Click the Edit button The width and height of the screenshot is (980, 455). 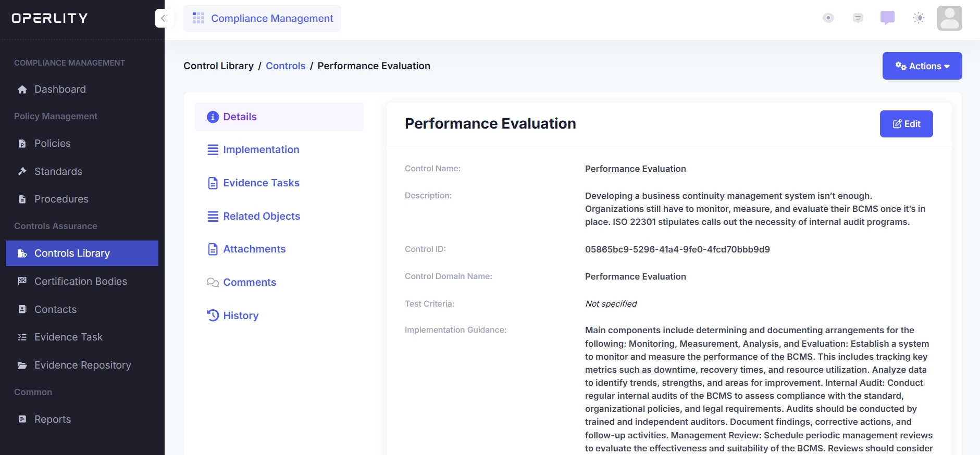point(906,124)
